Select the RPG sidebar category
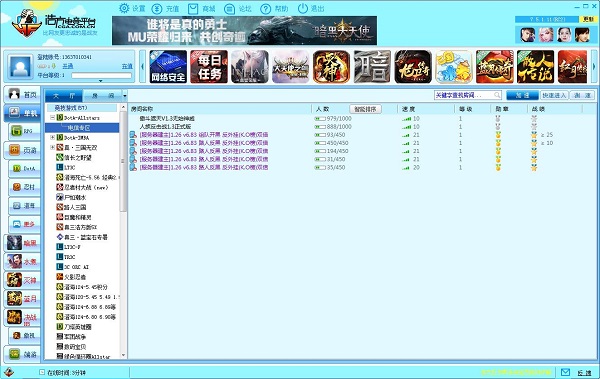 pyautogui.click(x=24, y=131)
